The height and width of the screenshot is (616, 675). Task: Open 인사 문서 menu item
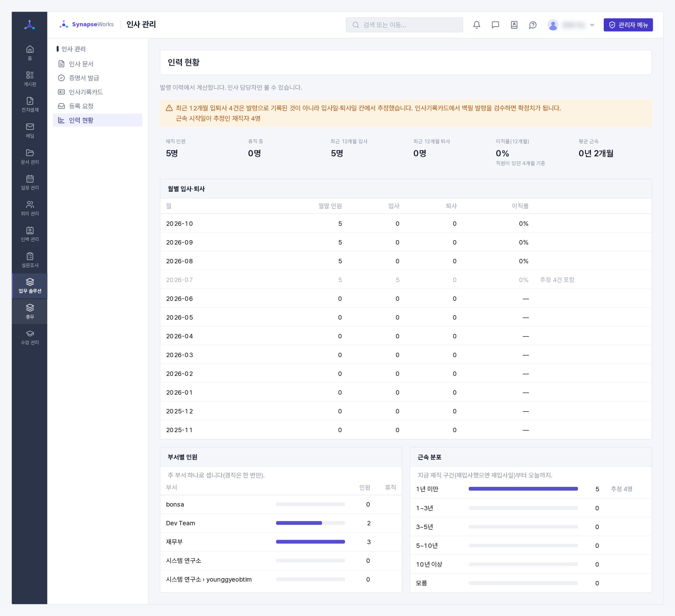(98, 64)
